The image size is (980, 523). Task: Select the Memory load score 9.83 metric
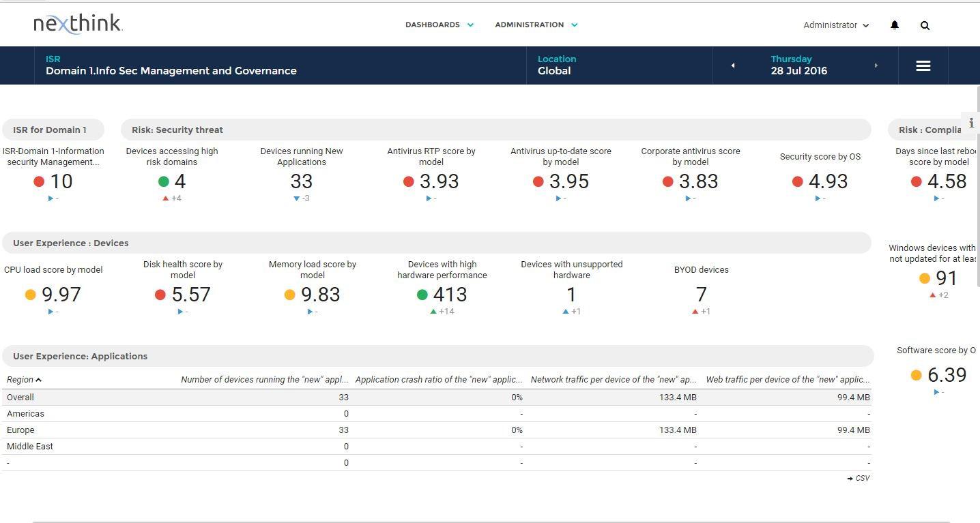(x=313, y=289)
